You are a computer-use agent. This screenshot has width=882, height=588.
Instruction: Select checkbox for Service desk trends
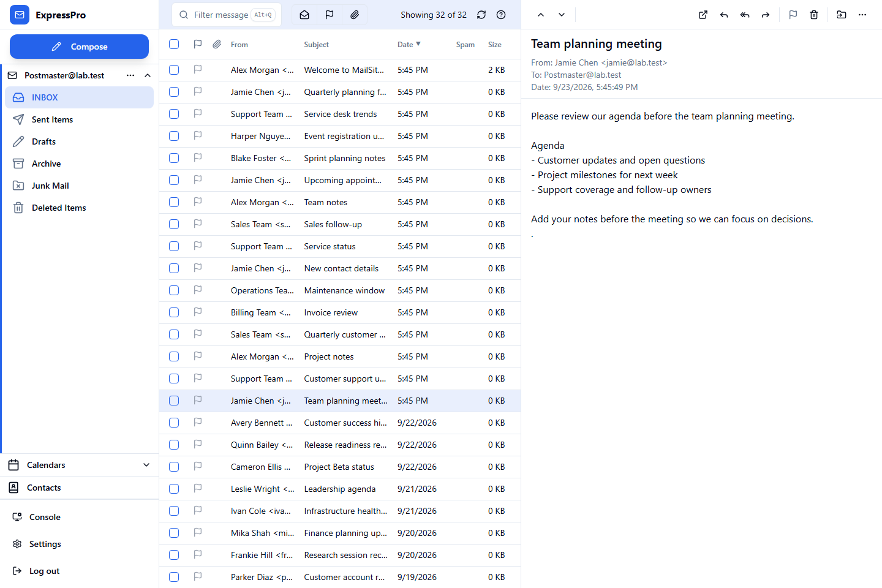[174, 114]
